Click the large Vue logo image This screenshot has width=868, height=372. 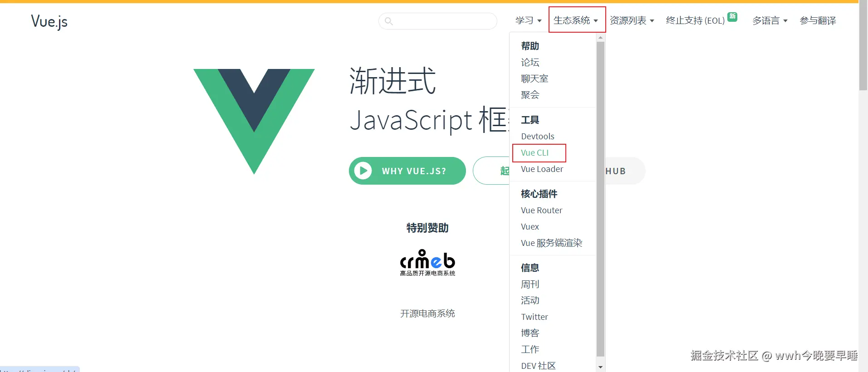coord(254,121)
